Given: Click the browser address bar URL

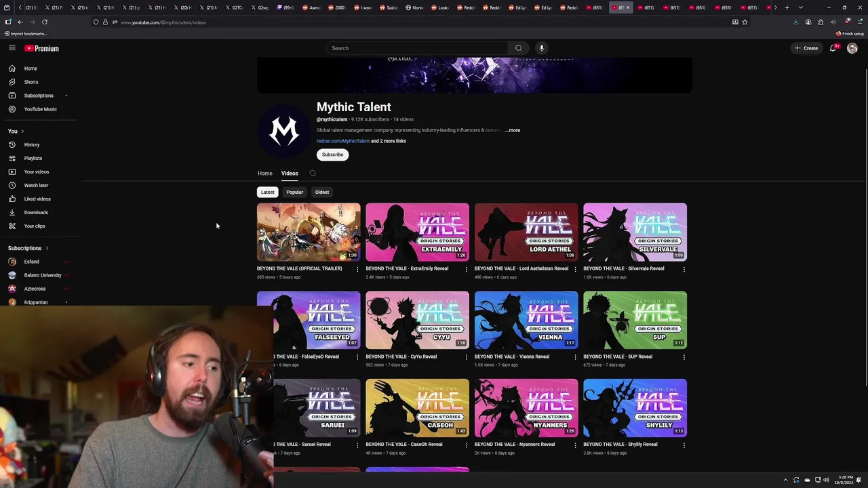Looking at the screenshot, I should (x=163, y=22).
